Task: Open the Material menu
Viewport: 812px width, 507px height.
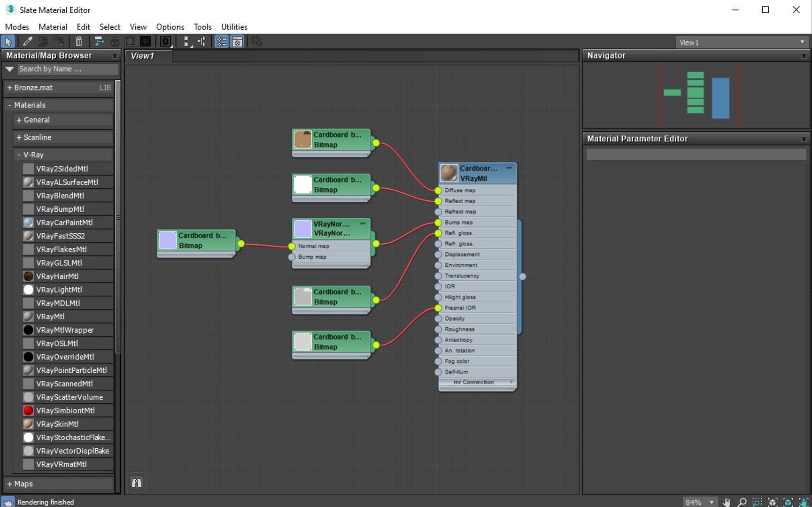Action: pos(53,27)
